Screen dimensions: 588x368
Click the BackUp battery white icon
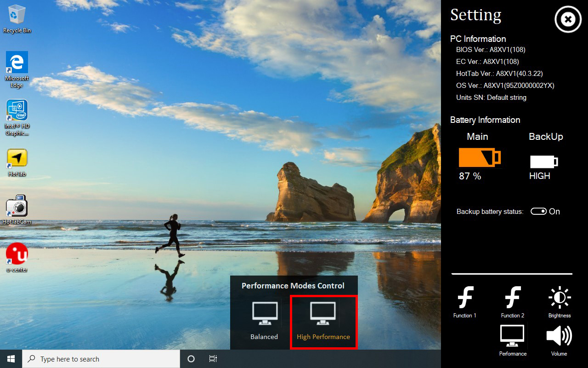544,161
